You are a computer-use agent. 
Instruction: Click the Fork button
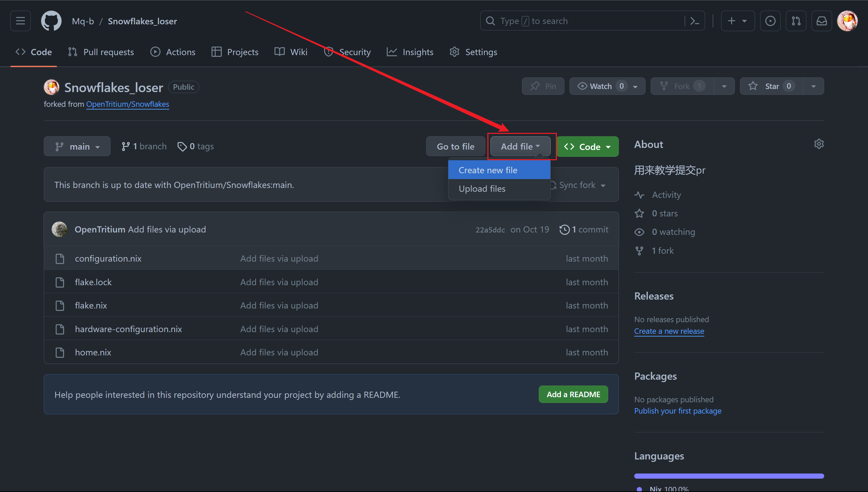(682, 86)
